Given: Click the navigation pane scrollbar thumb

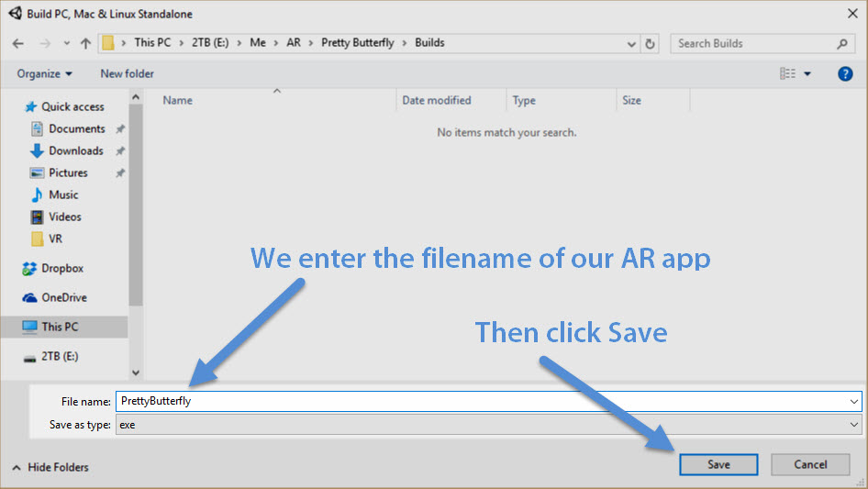Looking at the screenshot, I should [x=136, y=205].
